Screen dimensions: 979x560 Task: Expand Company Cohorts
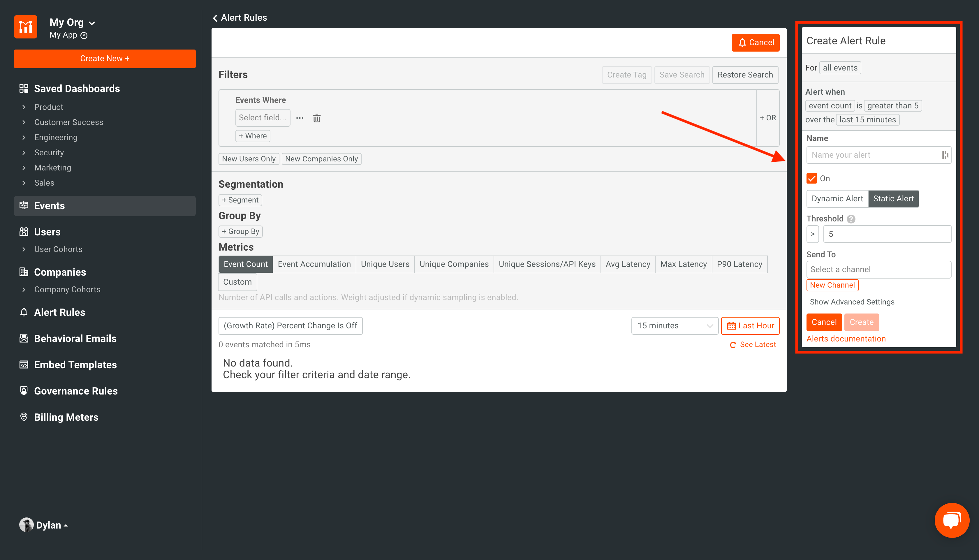click(24, 289)
